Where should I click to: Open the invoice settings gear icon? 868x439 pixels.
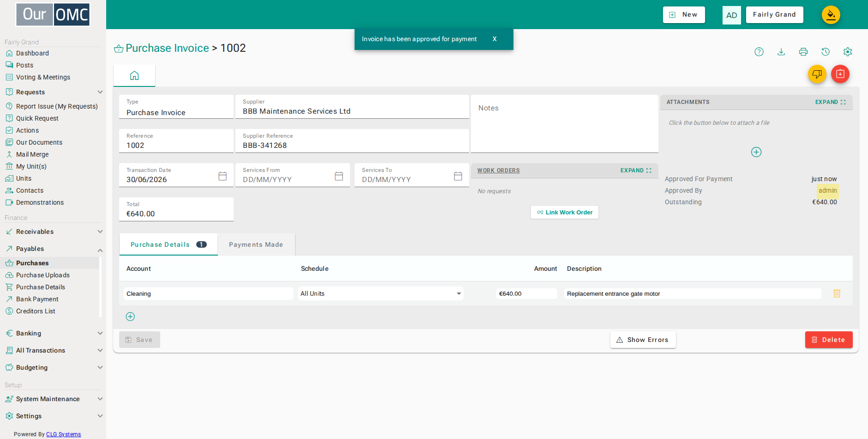click(848, 52)
